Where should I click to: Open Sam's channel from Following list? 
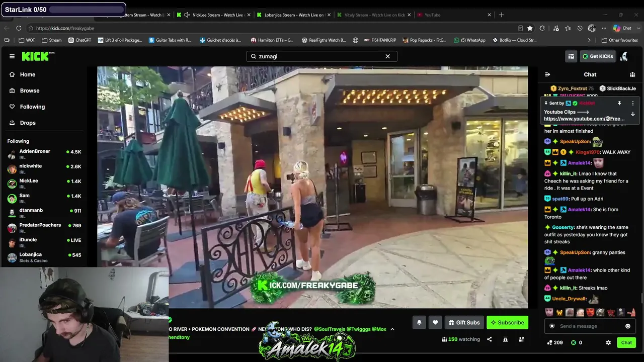coord(44,198)
